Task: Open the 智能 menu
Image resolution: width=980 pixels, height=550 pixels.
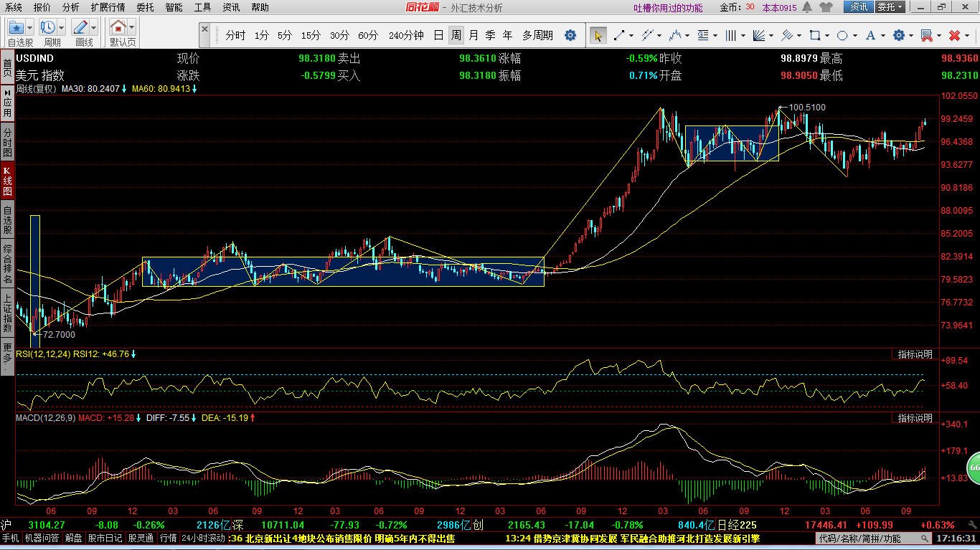Action: point(174,7)
